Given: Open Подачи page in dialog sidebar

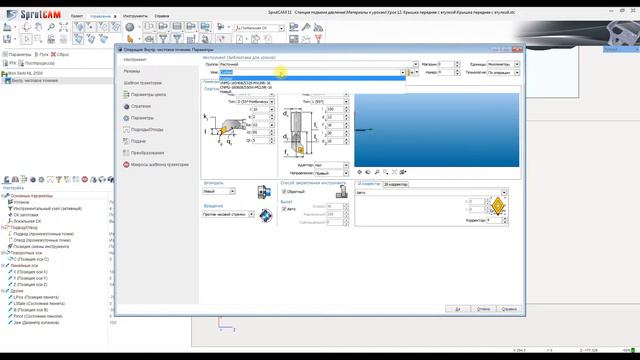Looking at the screenshot, I should [135, 141].
